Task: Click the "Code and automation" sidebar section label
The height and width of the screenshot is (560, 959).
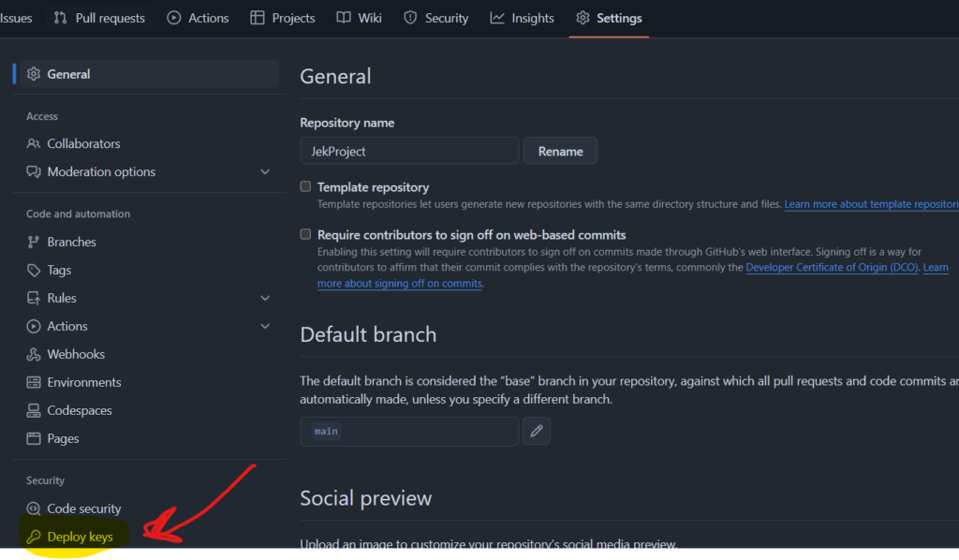Action: tap(79, 214)
